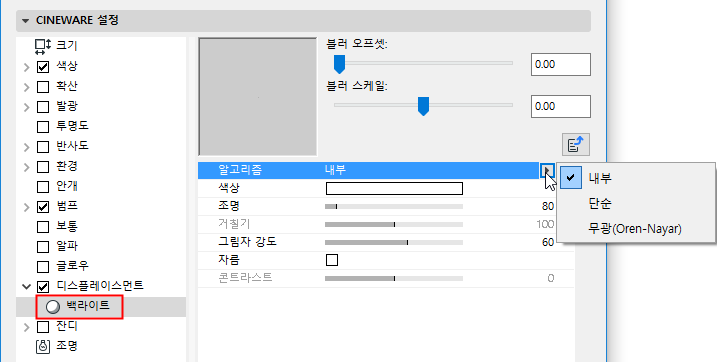Screen dimensions: 717x362
Task: Select the 백라이트 sphere shader icon
Action: [53, 307]
